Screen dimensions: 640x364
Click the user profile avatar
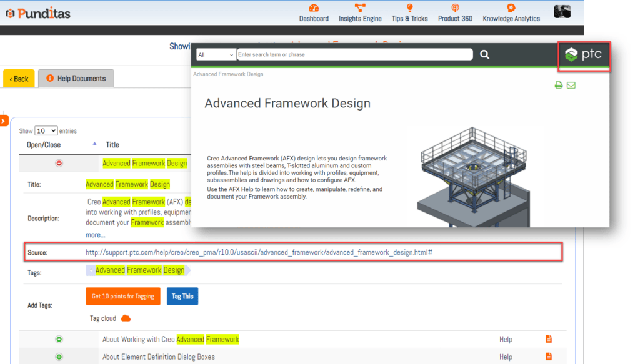click(562, 11)
